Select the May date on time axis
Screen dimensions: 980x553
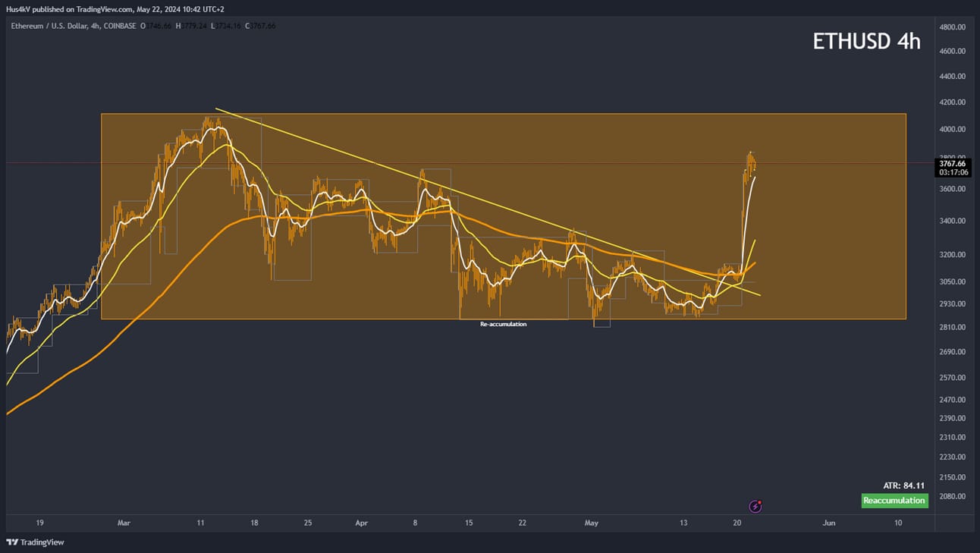592,523
